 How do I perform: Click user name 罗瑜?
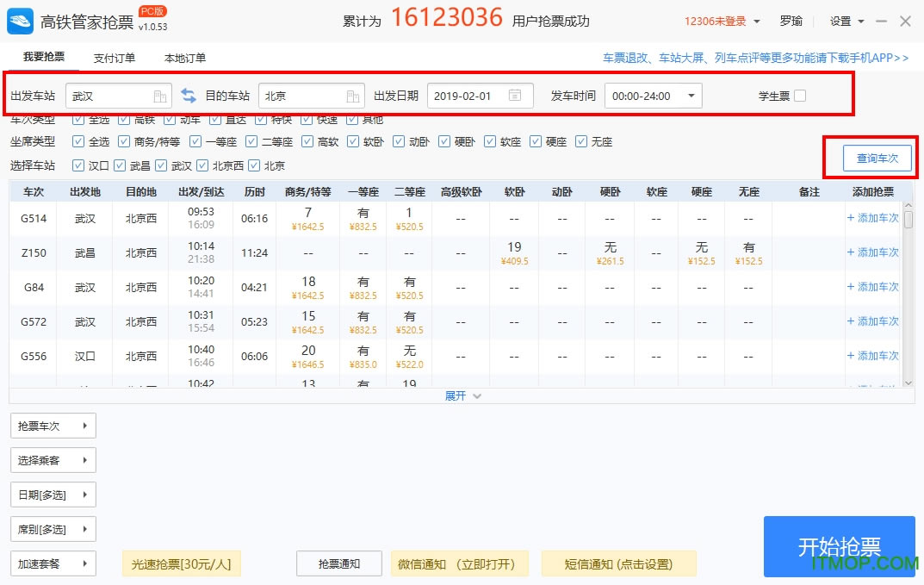click(791, 22)
